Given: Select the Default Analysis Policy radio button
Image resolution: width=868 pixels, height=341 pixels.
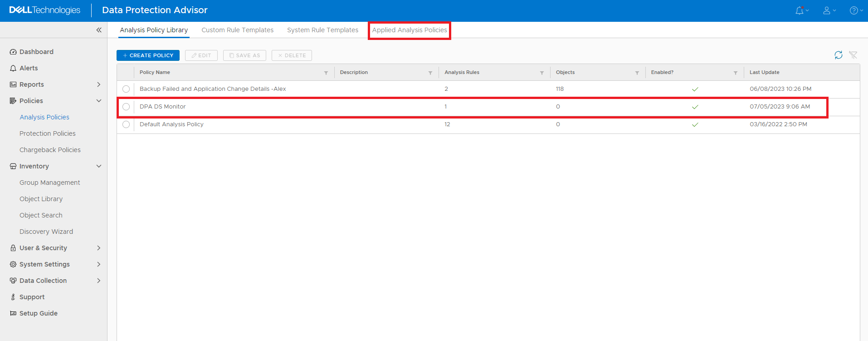Looking at the screenshot, I should point(126,124).
